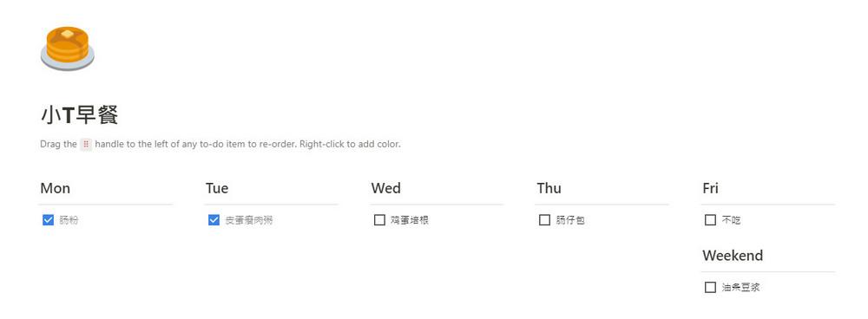This screenshot has height=319, width=868.
Task: Click the 油条豆浆 to-do text
Action: click(x=740, y=288)
